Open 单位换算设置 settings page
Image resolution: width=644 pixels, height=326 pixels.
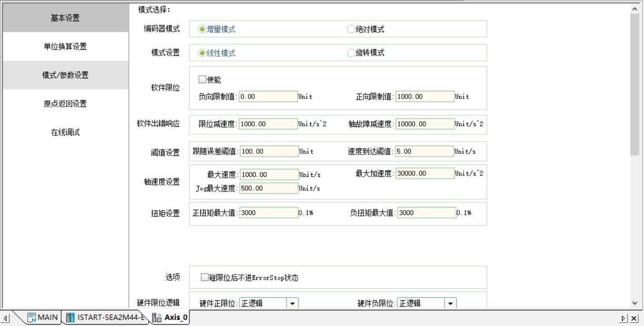pyautogui.click(x=65, y=47)
